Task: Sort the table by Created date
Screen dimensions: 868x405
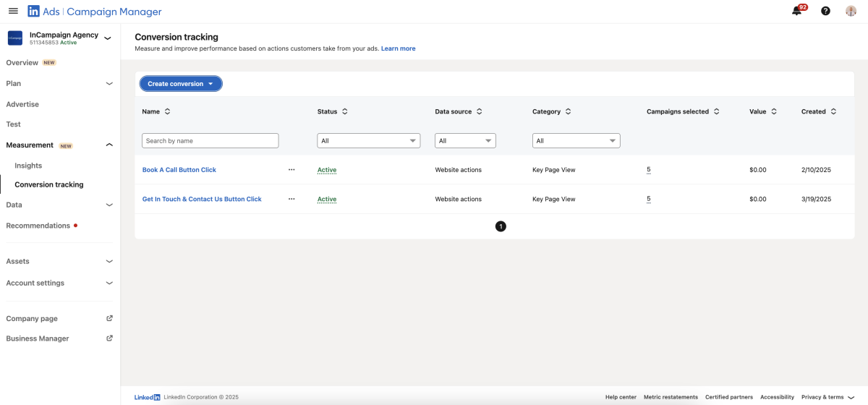Action: tap(833, 111)
